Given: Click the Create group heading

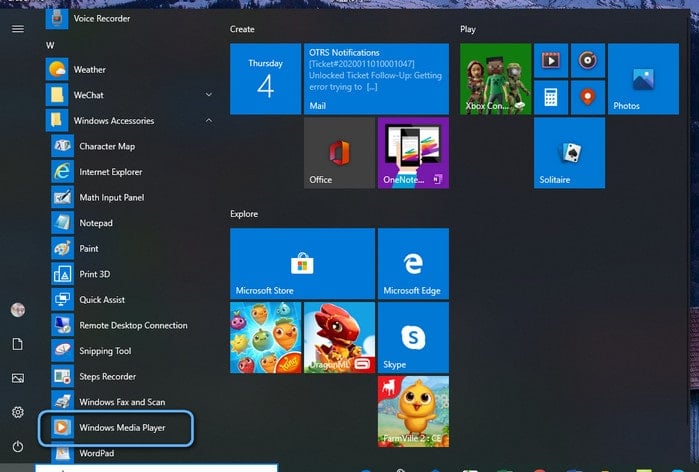Looking at the screenshot, I should [x=242, y=29].
